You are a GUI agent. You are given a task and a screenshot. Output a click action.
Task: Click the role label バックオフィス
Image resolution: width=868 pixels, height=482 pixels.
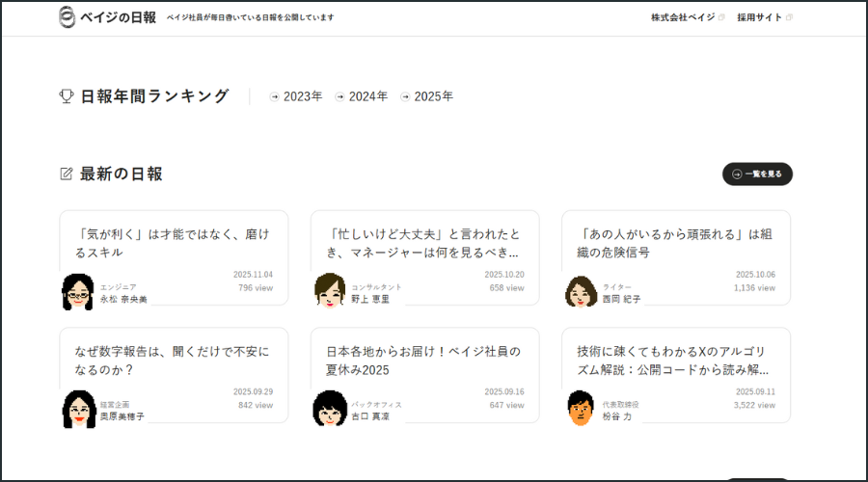tap(376, 405)
